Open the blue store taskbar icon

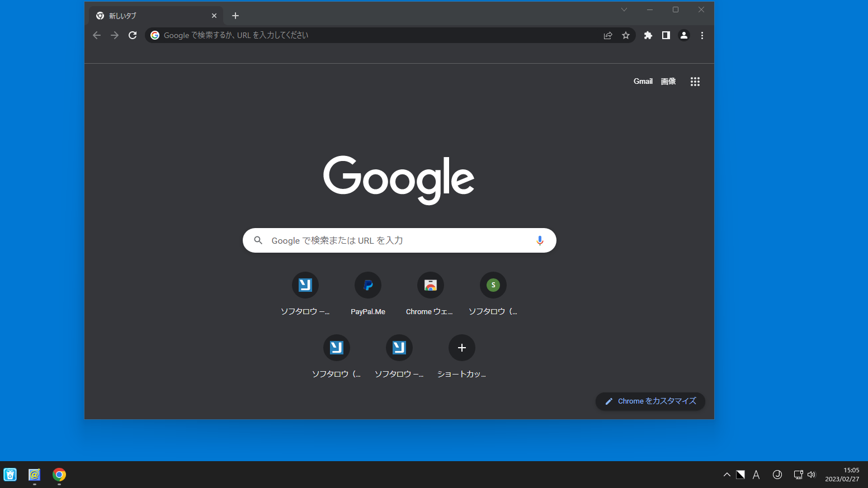[x=10, y=475]
